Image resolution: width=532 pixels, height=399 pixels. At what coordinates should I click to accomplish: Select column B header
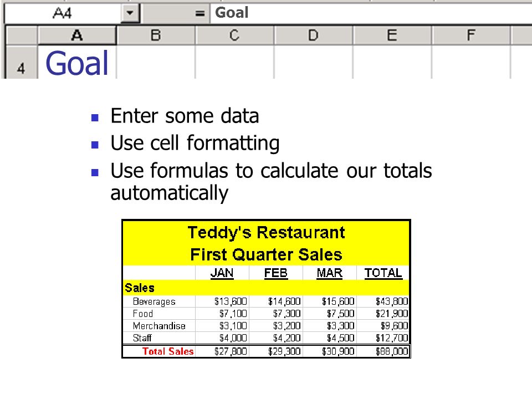[x=156, y=35]
